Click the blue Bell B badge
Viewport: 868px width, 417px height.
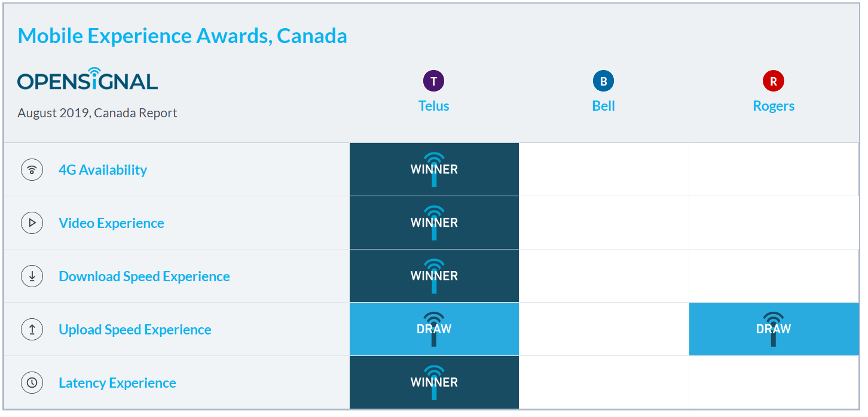(x=604, y=81)
